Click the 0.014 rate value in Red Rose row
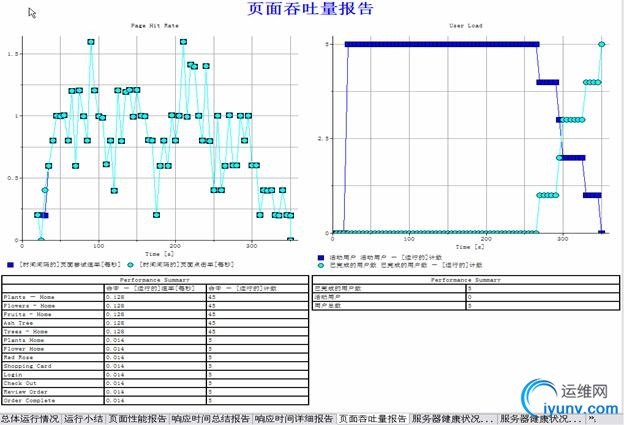Viewport: 624px width, 425px height. [x=115, y=357]
